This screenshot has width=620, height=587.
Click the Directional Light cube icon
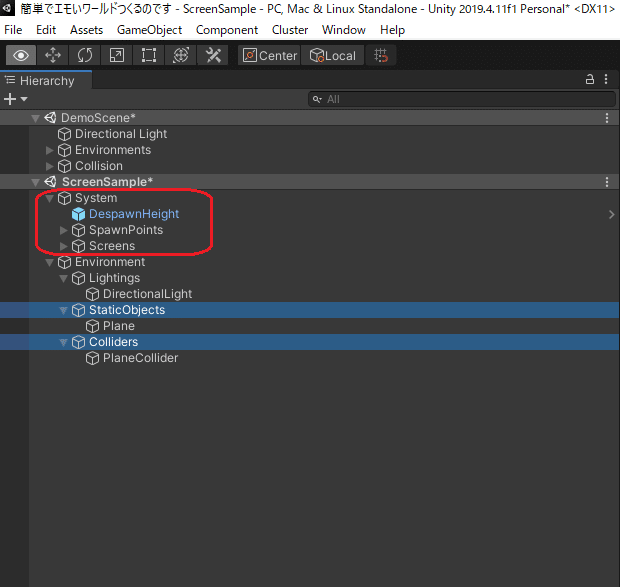64,134
